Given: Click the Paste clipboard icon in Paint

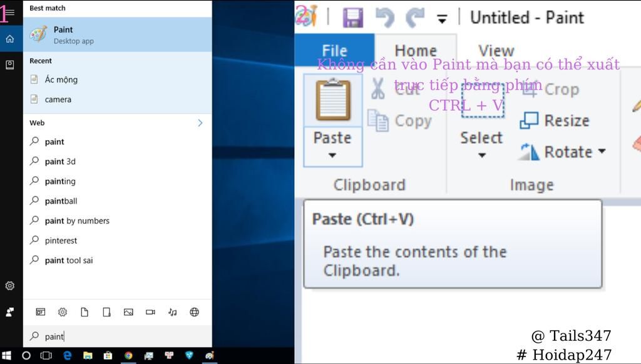Looking at the screenshot, I should click(333, 100).
